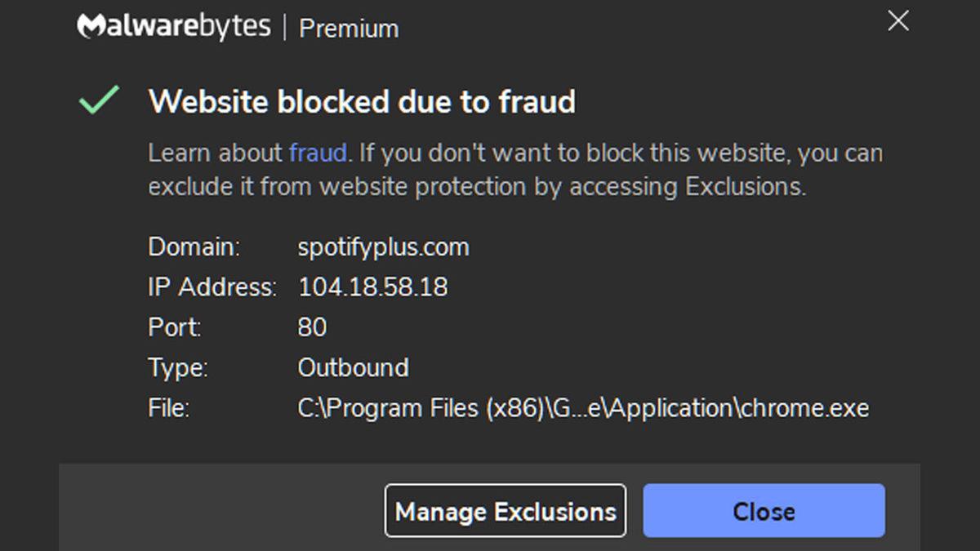
Task: Click the Type field label
Action: click(x=178, y=367)
